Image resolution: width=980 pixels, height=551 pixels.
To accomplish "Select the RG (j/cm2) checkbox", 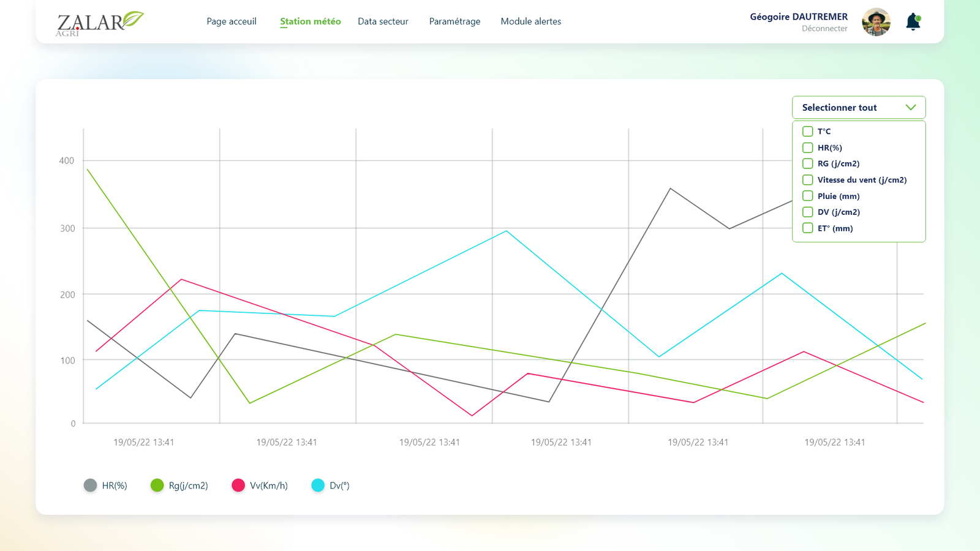I will (807, 163).
